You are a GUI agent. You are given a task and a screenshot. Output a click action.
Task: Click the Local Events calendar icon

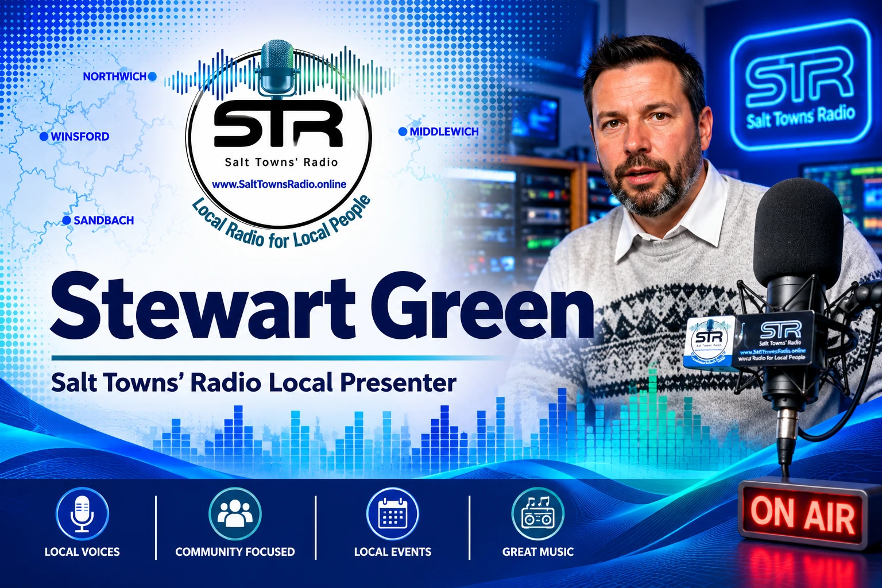tap(393, 514)
